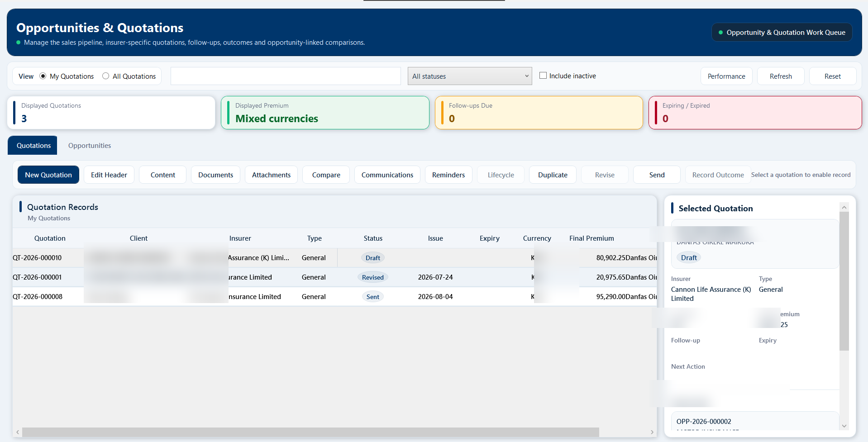
Task: Open the Reminders section
Action: 448,175
